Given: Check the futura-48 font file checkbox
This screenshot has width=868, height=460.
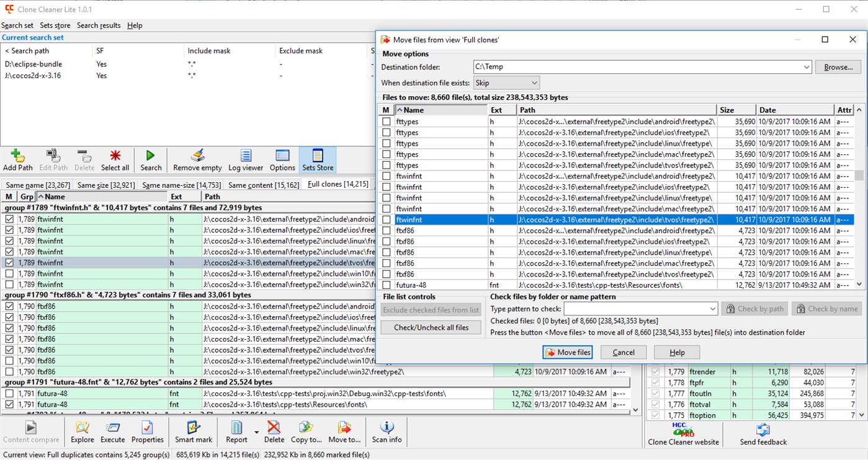Looking at the screenshot, I should pos(385,285).
